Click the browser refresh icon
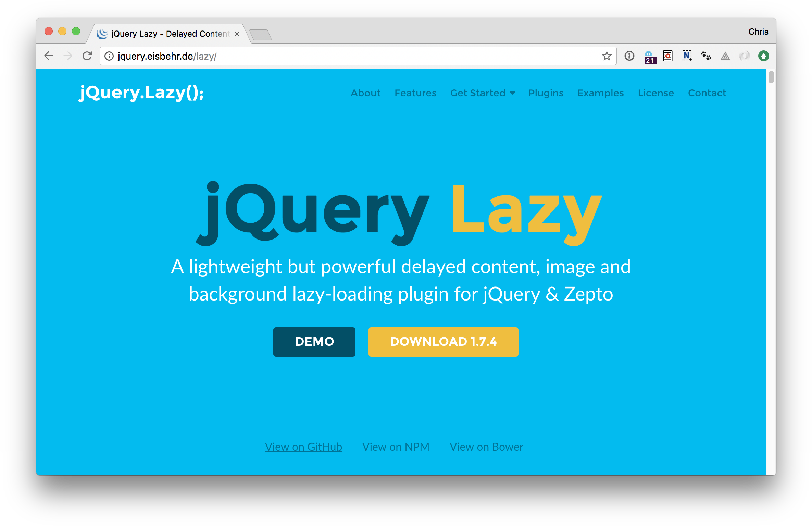 coord(88,56)
